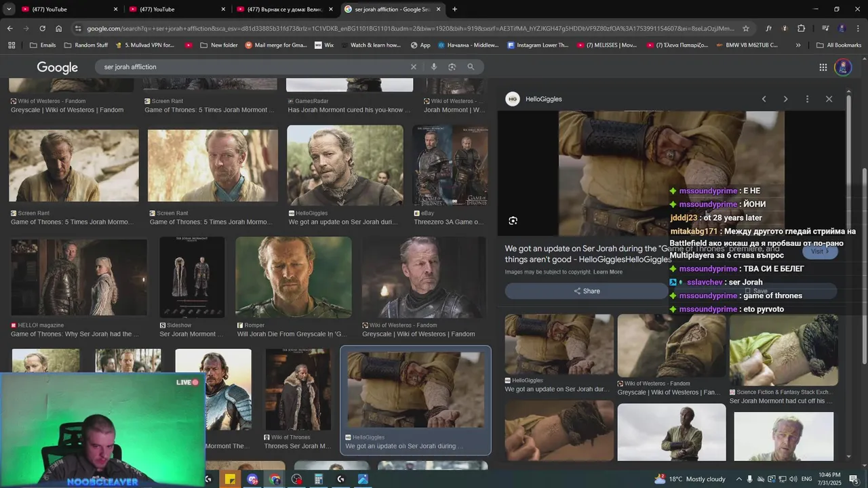Reload the page

[x=42, y=28]
